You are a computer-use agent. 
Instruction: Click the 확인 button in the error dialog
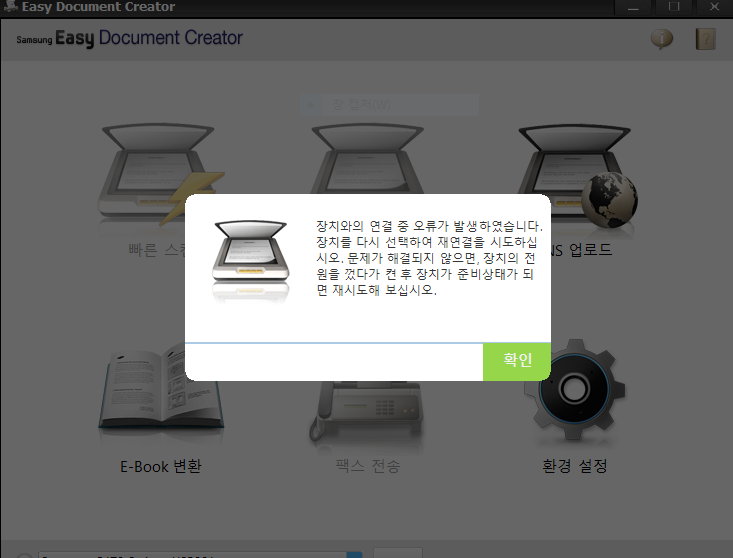pyautogui.click(x=517, y=362)
